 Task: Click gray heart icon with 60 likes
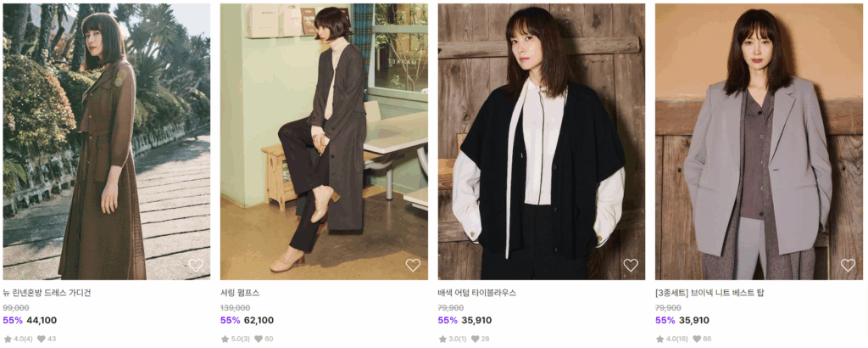(x=258, y=339)
